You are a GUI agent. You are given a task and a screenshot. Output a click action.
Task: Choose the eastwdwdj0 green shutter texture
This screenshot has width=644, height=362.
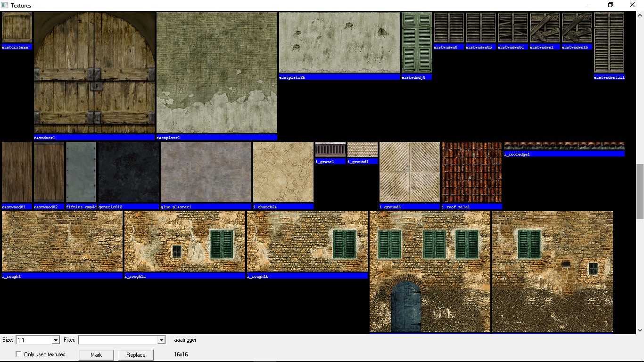pos(416,42)
